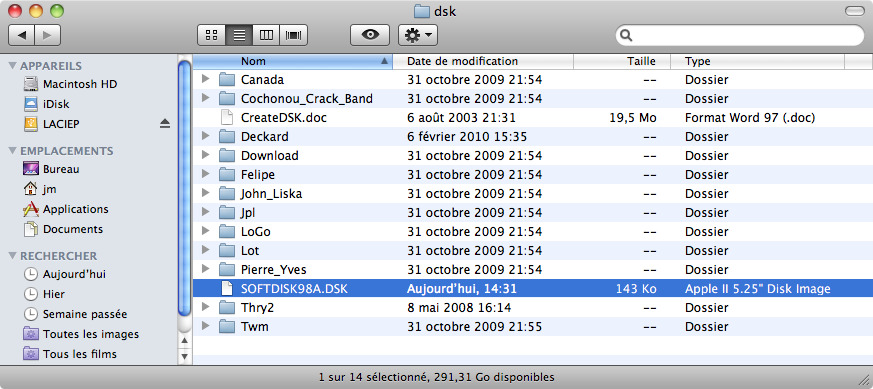Click the Spotlight search field
The image size is (873, 389).
click(x=739, y=35)
